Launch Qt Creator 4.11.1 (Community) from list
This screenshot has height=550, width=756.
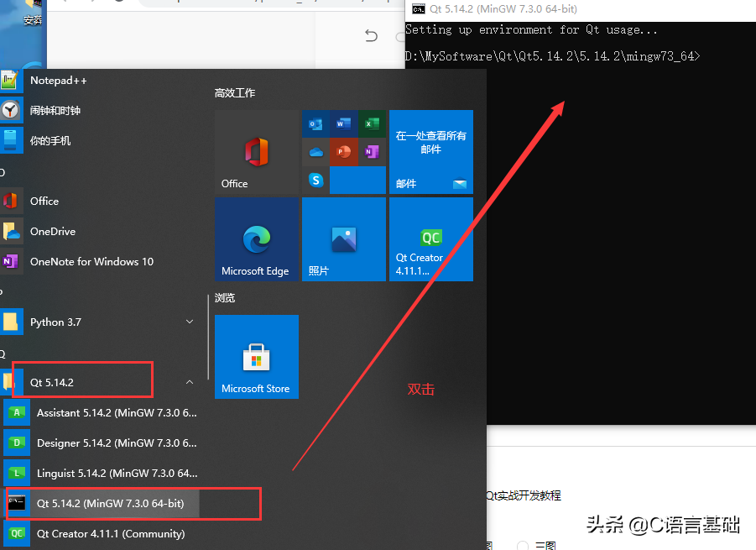(102, 533)
